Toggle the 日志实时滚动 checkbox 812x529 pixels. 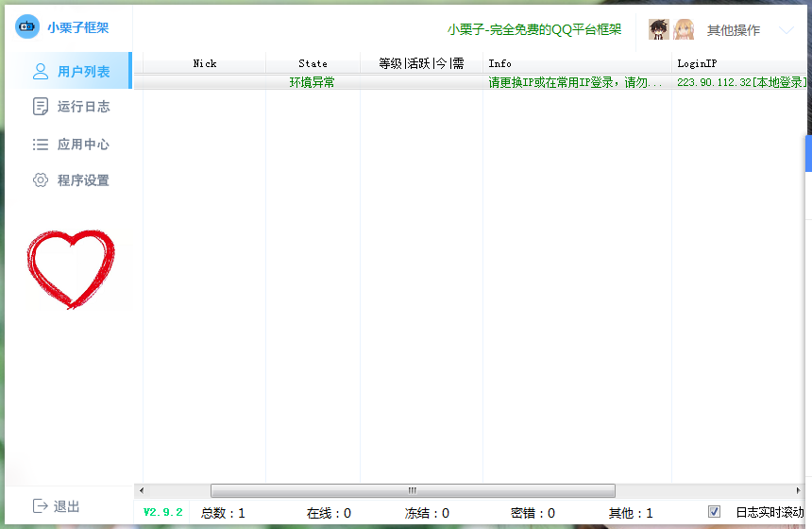point(715,512)
